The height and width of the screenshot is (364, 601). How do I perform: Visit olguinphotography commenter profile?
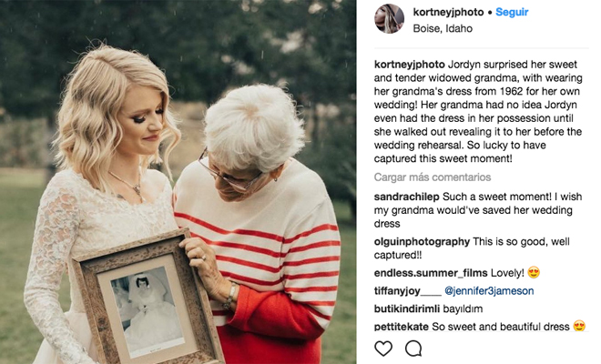pyautogui.click(x=422, y=242)
